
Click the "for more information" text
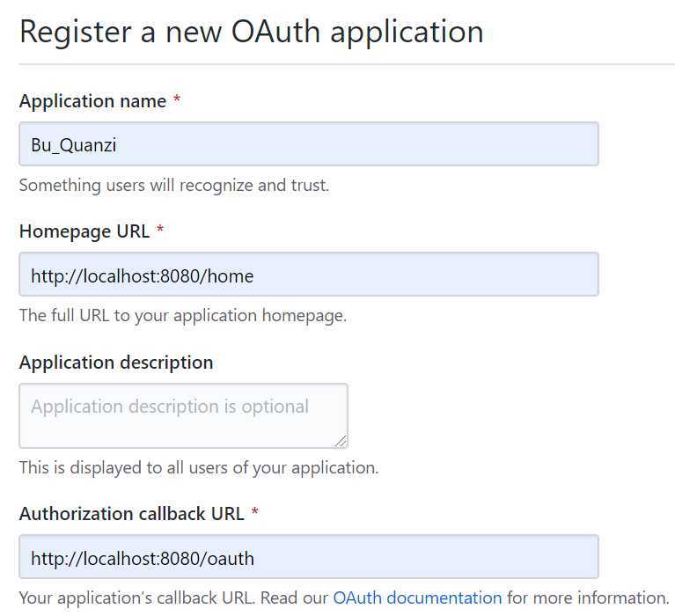click(x=588, y=598)
